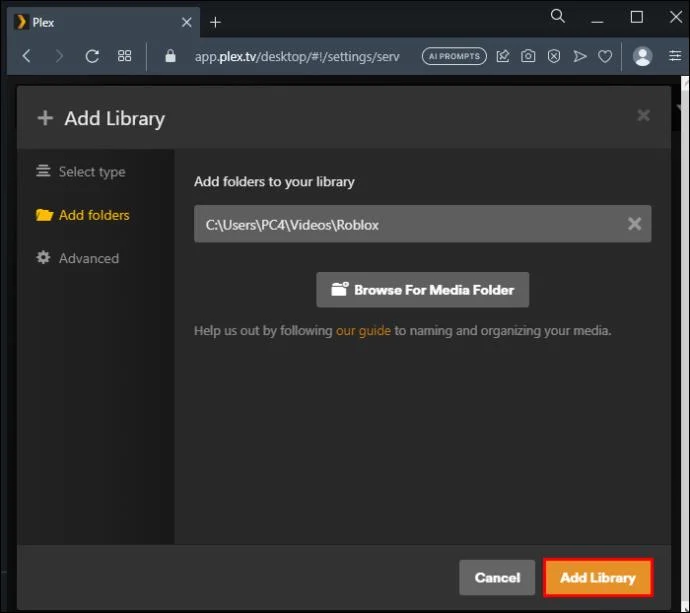Image resolution: width=690 pixels, height=613 pixels.
Task: Click the page vertical scrollbar
Action: point(685,343)
